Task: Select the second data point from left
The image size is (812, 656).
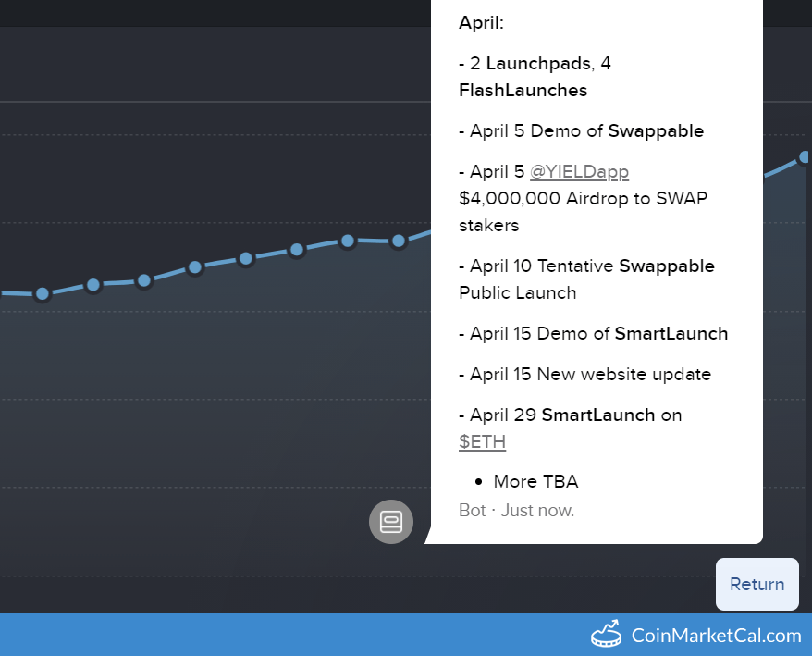Action: coord(93,284)
